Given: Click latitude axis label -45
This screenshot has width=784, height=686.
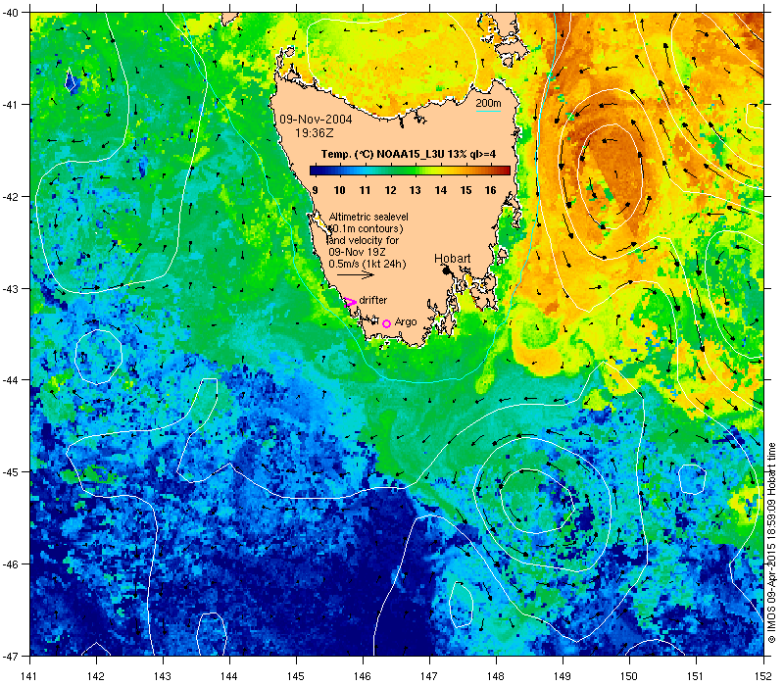Looking at the screenshot, I should pyautogui.click(x=10, y=472).
